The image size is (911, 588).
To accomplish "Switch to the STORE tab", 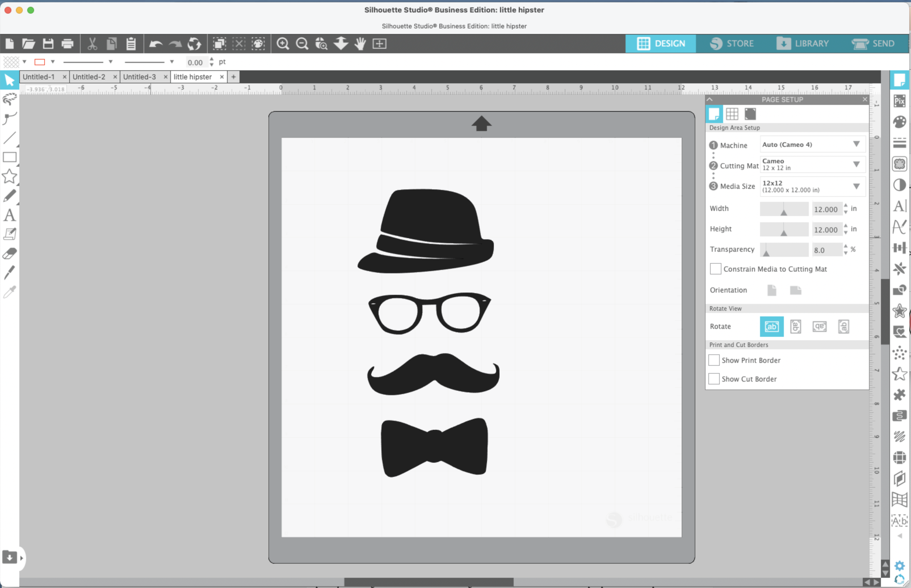I will coord(732,44).
